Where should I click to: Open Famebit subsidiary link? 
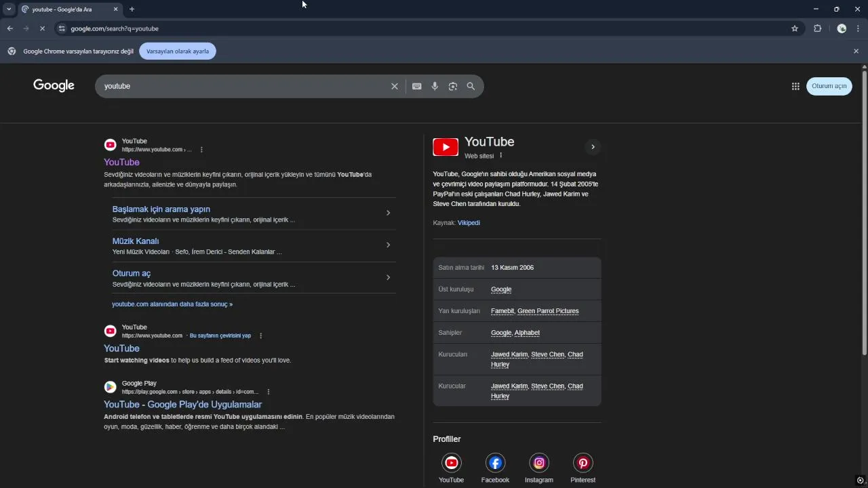tap(502, 311)
